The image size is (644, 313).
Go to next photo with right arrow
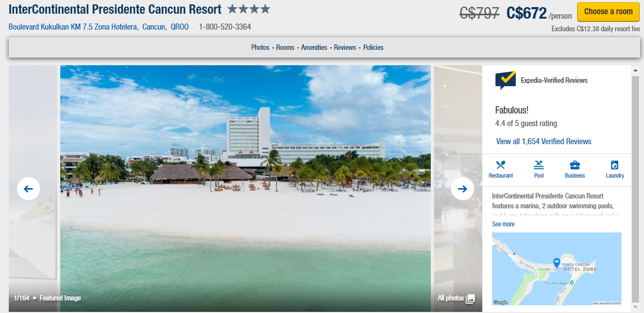point(463,189)
